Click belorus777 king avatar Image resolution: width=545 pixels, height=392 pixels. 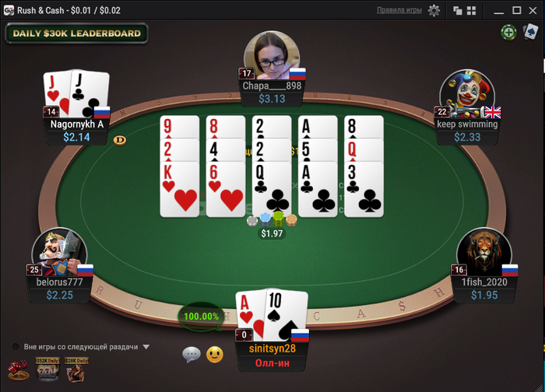(59, 252)
